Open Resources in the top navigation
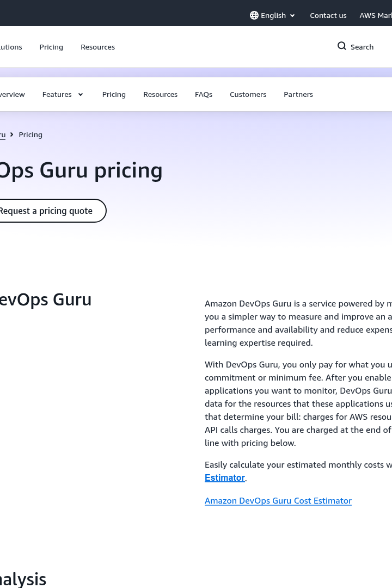Image resolution: width=392 pixels, height=588 pixels. click(x=97, y=47)
